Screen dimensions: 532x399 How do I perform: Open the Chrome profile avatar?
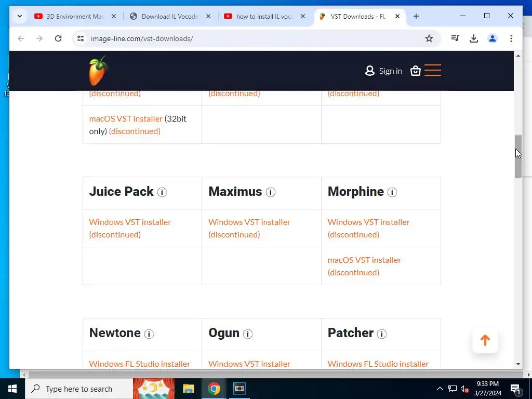pos(493,38)
